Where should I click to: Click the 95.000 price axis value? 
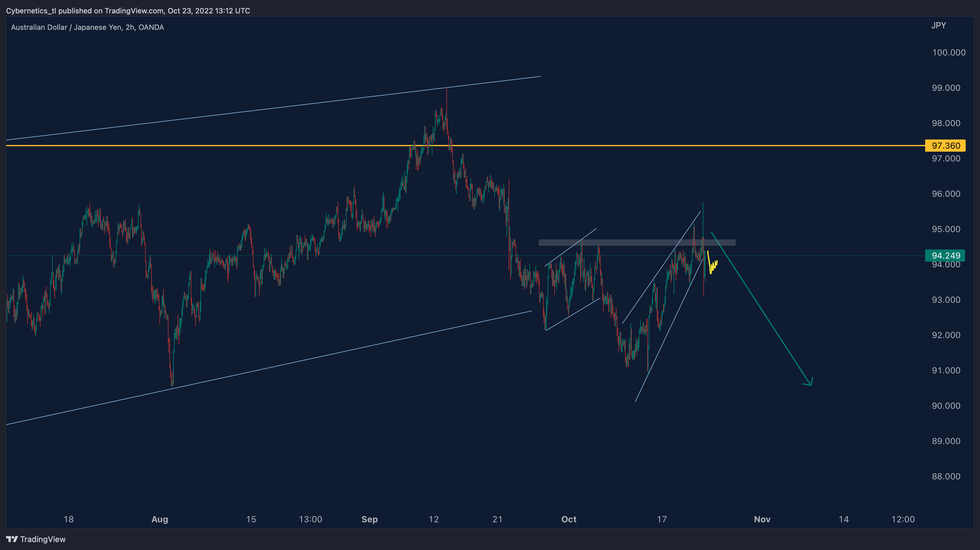(946, 229)
